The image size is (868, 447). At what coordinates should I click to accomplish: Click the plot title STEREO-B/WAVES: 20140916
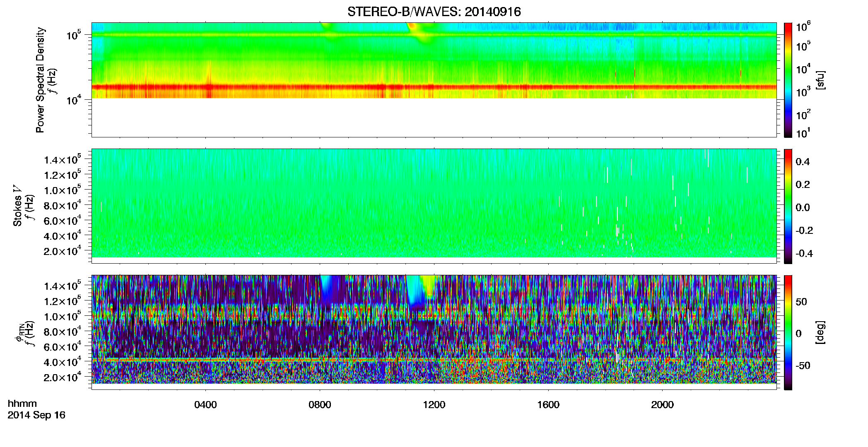click(x=434, y=12)
